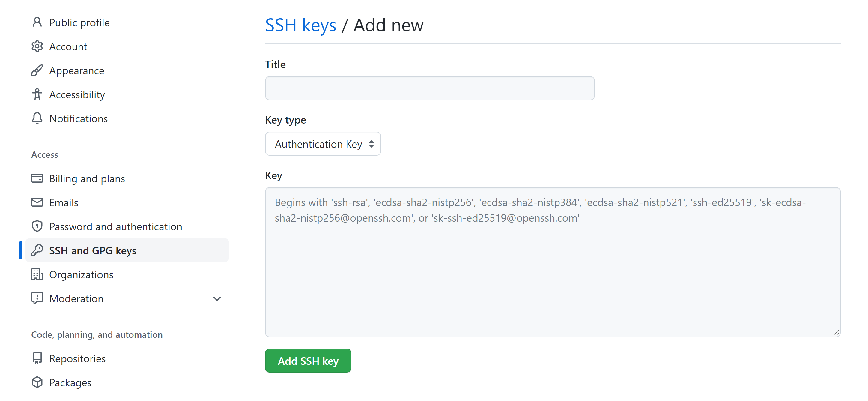The image size is (868, 401).
Task: Grab the Key textarea resize handle
Action: 836,333
